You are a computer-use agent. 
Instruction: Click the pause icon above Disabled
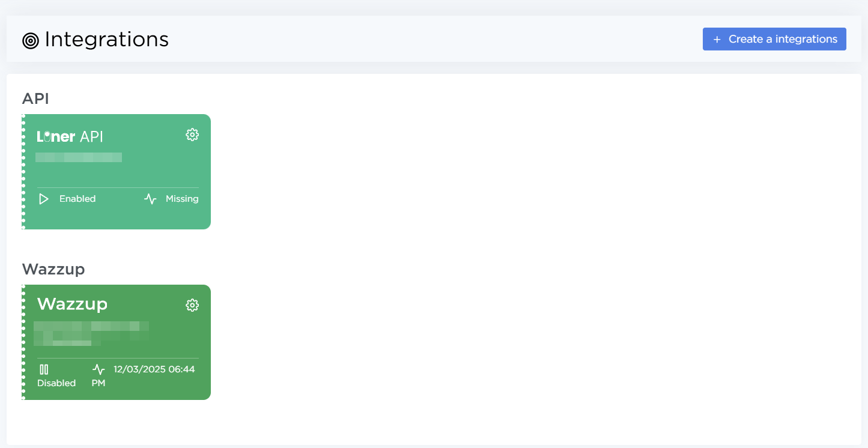click(44, 369)
